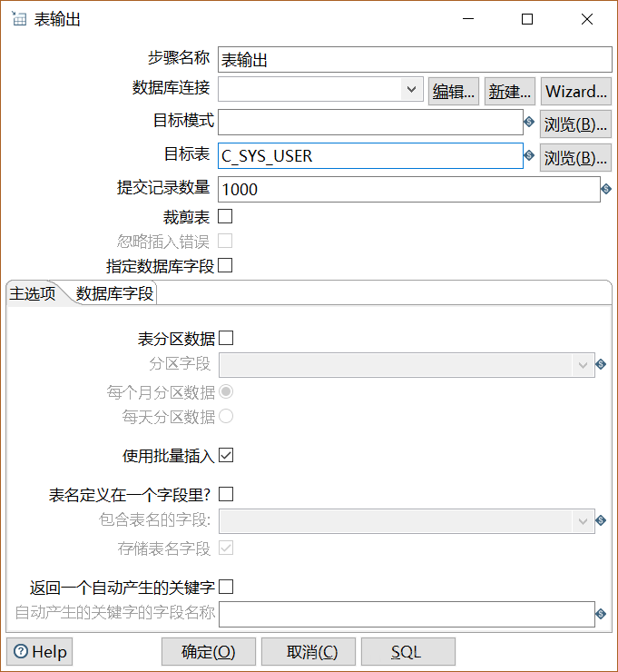This screenshot has height=672, width=618.
Task: Click 浏览(B)... button for 目标表
Action: [x=575, y=158]
